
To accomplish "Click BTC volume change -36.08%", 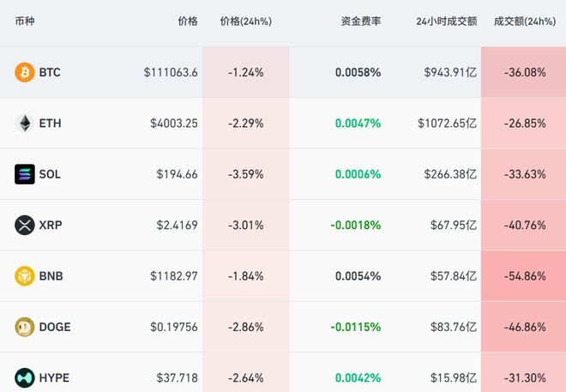I will click(x=525, y=73).
